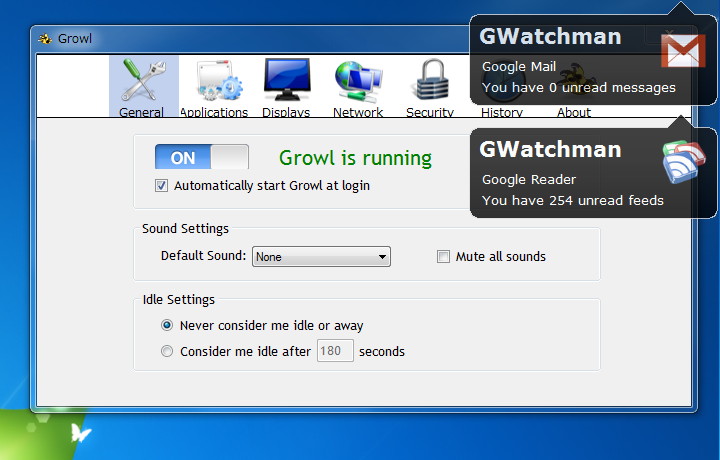
Task: Open the Applications gears icon
Action: [x=219, y=81]
